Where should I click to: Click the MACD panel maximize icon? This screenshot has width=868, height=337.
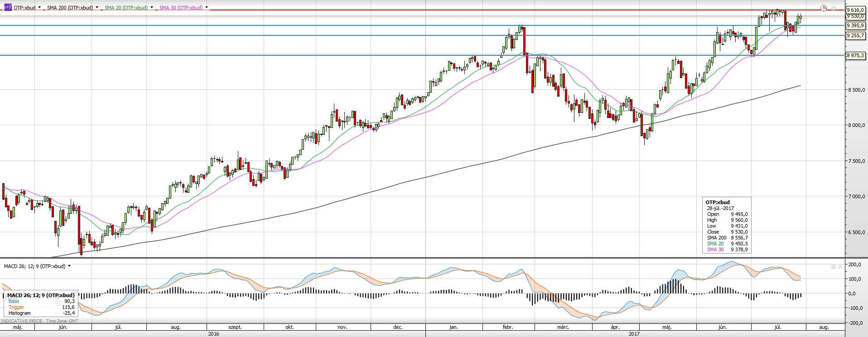(833, 267)
